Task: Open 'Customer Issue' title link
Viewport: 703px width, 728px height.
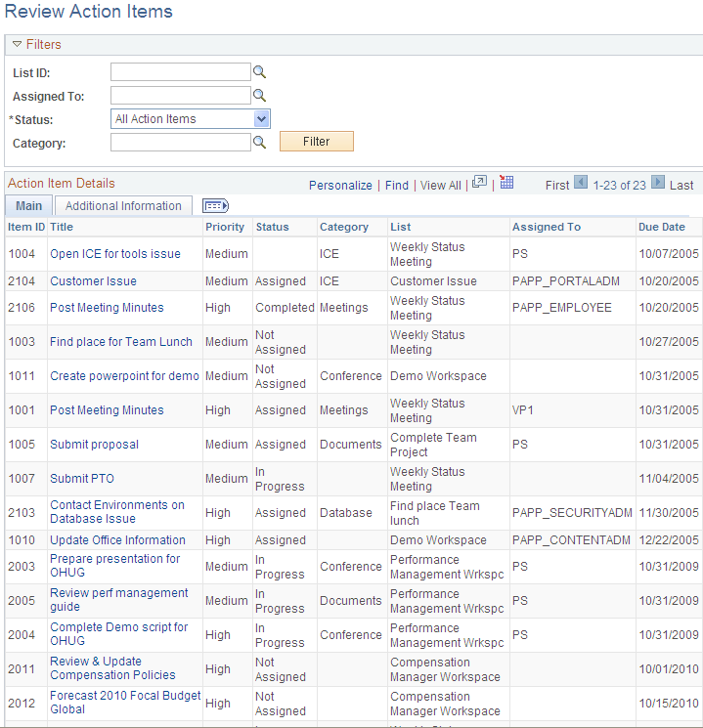Action: (x=94, y=281)
